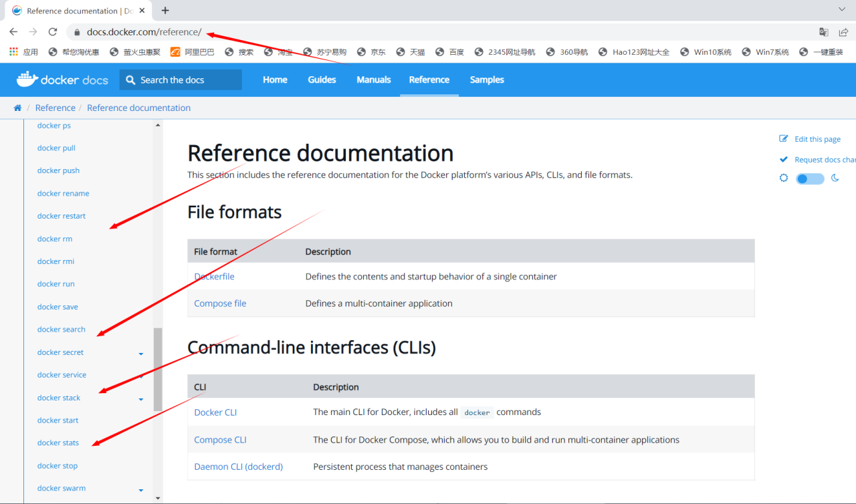The height and width of the screenshot is (504, 856).
Task: Expand the docker swarm submenu
Action: (x=141, y=489)
